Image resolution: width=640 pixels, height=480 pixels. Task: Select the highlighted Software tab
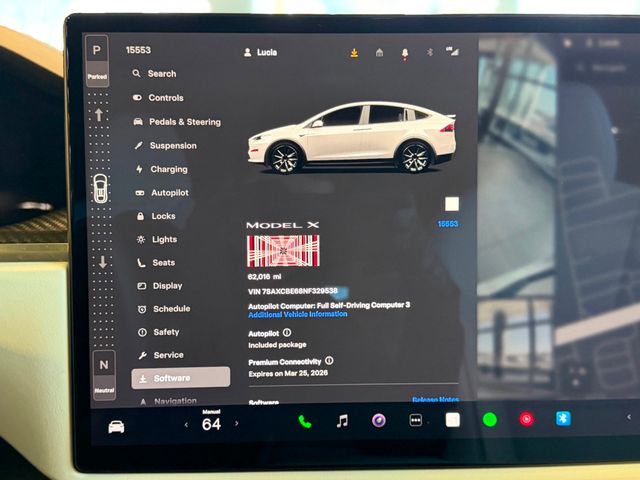(x=181, y=378)
